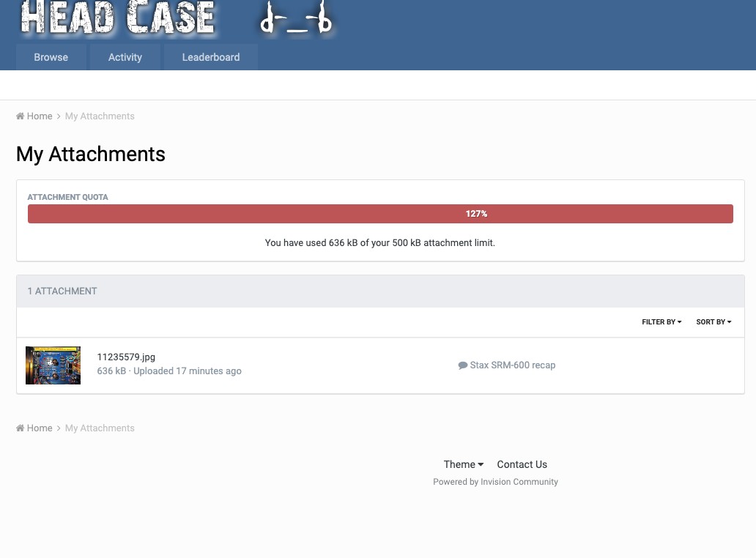Click the house icon in top breadcrumb

coord(21,116)
